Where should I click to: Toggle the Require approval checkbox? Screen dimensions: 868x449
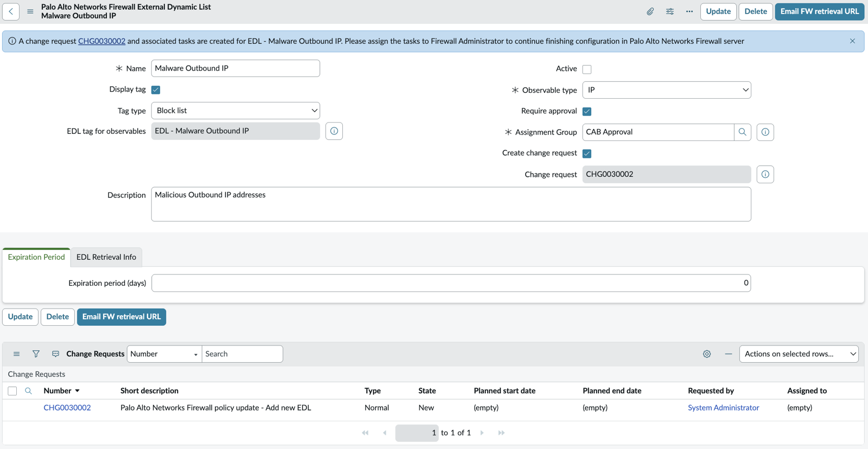click(x=587, y=111)
